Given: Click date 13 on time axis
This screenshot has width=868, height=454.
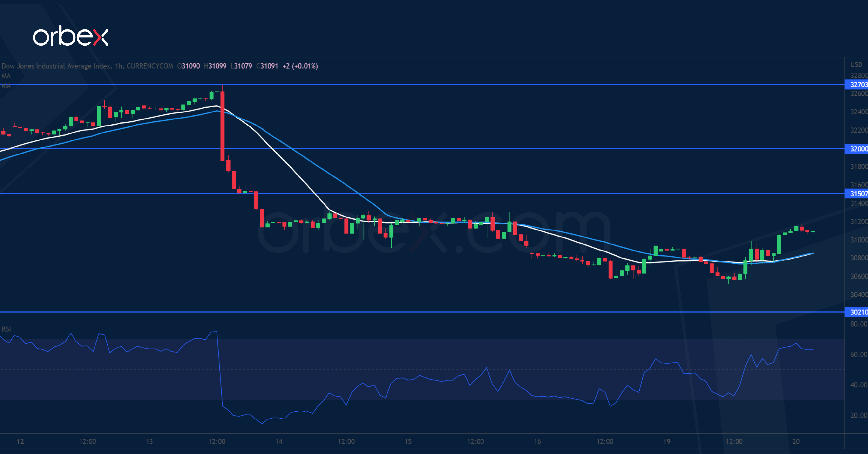Looking at the screenshot, I should (149, 441).
